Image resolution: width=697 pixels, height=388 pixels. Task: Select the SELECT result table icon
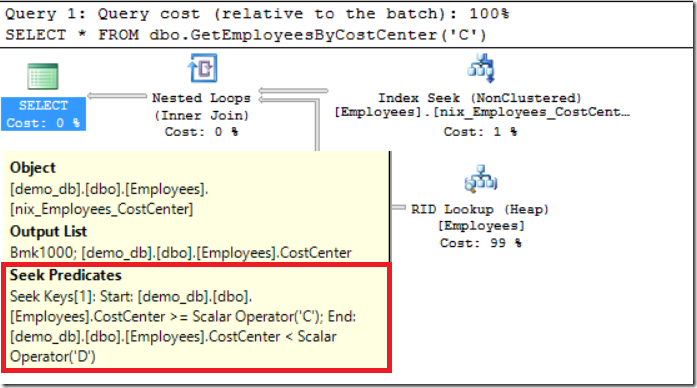pos(43,76)
